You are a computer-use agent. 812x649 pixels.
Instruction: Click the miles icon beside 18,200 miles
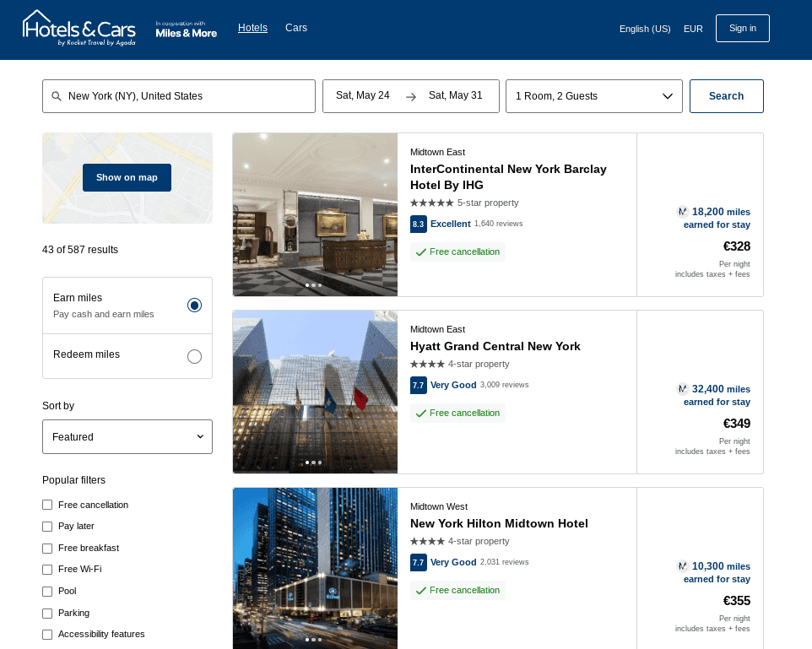[683, 212]
